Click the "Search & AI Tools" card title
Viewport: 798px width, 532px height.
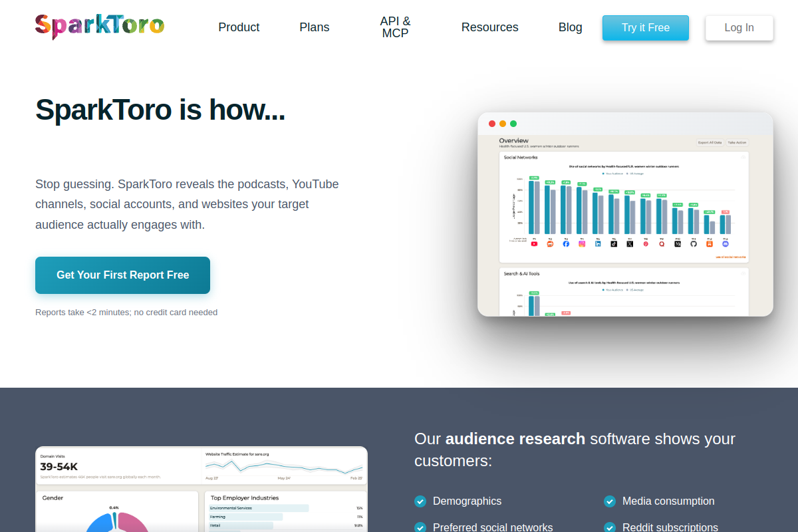coord(521,273)
